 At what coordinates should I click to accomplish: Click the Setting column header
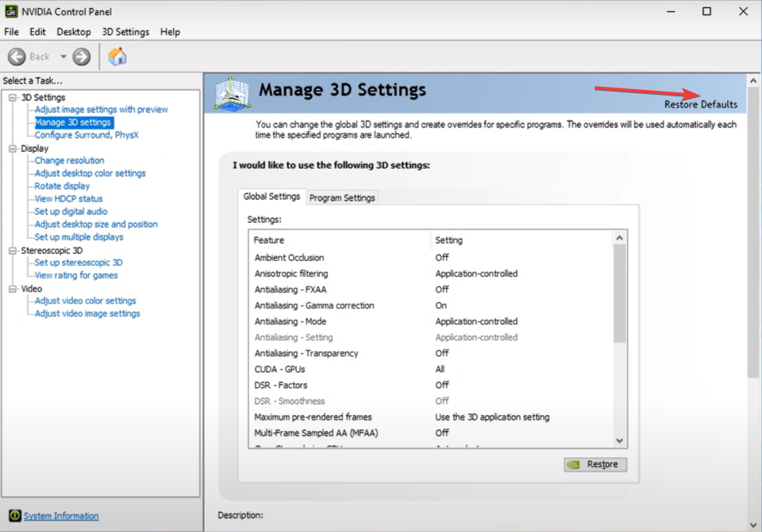pos(522,241)
